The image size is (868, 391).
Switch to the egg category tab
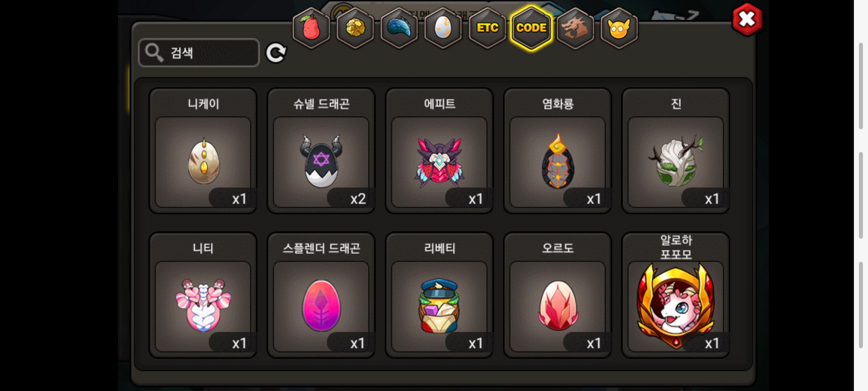(x=443, y=28)
